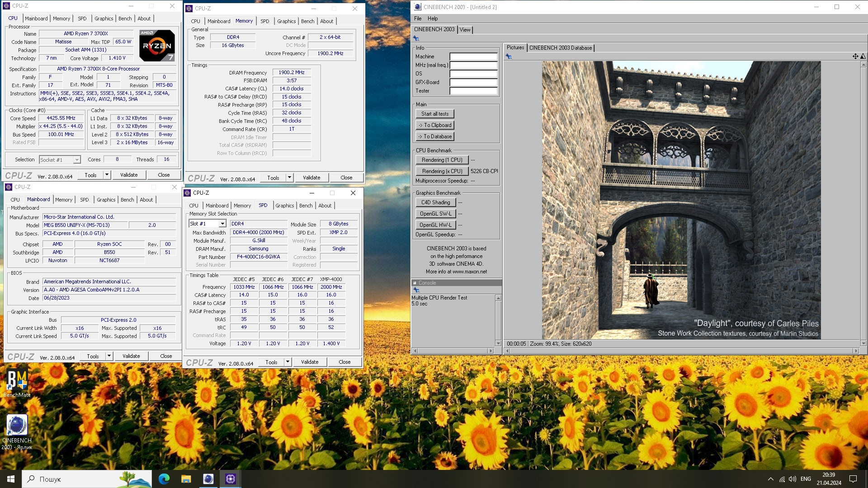Image resolution: width=868 pixels, height=488 pixels.
Task: Click the pin icon under the CINEBENCH 2003 tab
Action: (416, 38)
